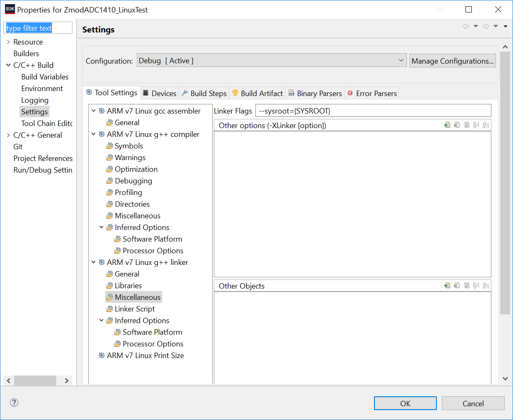Open the Help icon at dialog bottom
This screenshot has height=420, width=513.
(14, 403)
